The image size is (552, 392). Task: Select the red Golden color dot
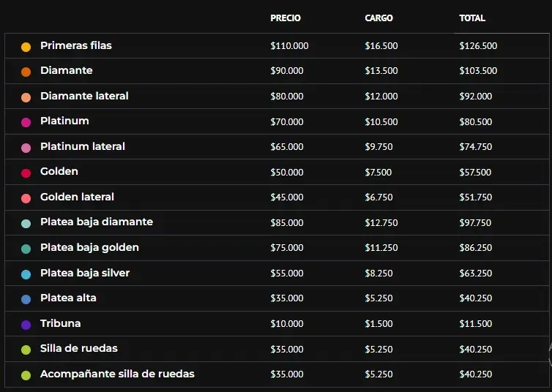26,173
